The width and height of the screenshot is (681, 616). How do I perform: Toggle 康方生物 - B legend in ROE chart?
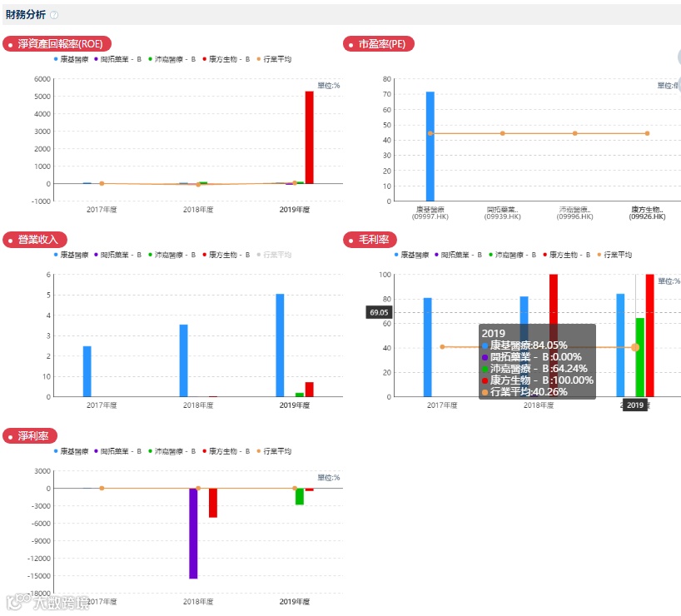226,59
